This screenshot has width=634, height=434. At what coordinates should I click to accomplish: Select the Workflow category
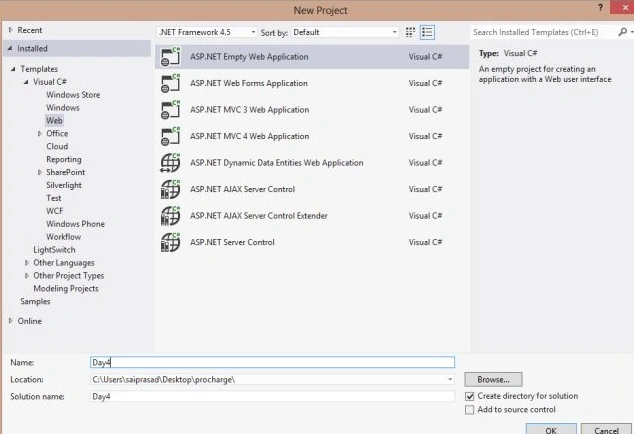pyautogui.click(x=63, y=237)
